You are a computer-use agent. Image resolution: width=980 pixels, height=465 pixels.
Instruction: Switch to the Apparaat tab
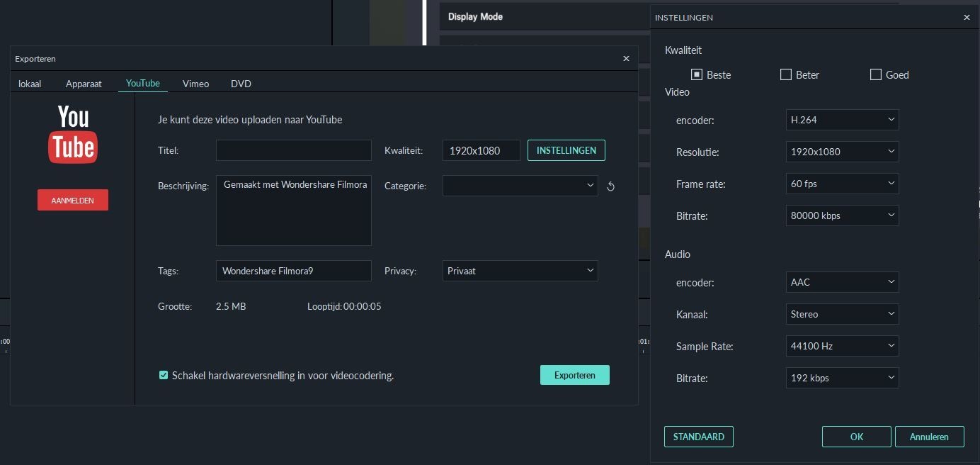[x=84, y=84]
